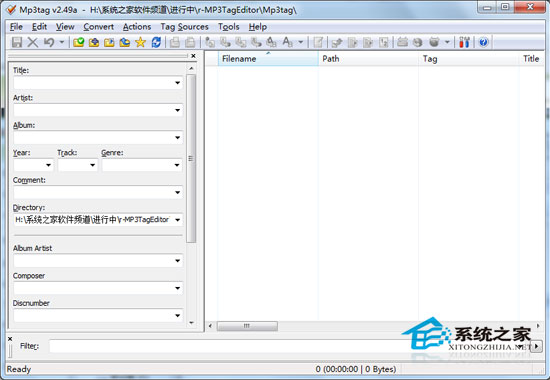Viewport: 550px width, 380px height.
Task: Expand the Album field dropdown
Action: tap(177, 138)
